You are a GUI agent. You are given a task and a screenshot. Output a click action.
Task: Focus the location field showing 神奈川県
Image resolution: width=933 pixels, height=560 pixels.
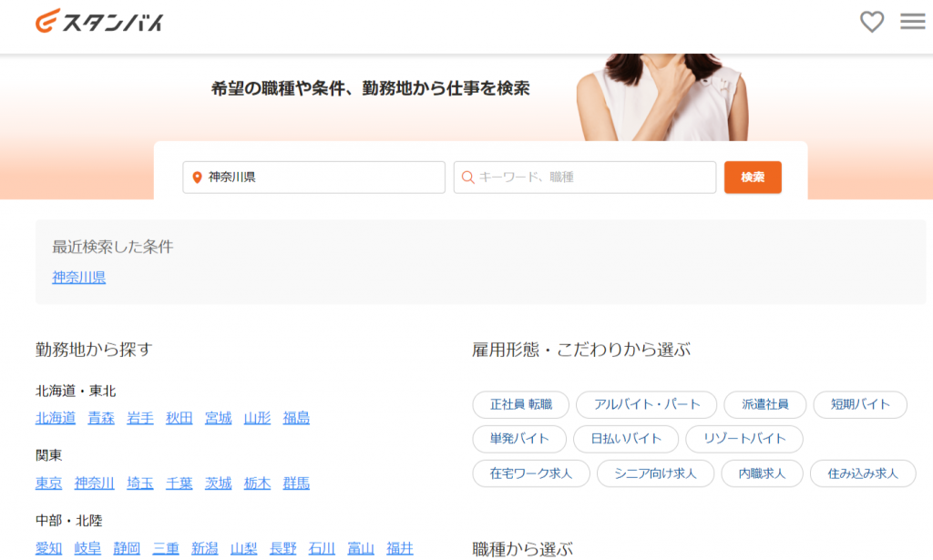313,178
